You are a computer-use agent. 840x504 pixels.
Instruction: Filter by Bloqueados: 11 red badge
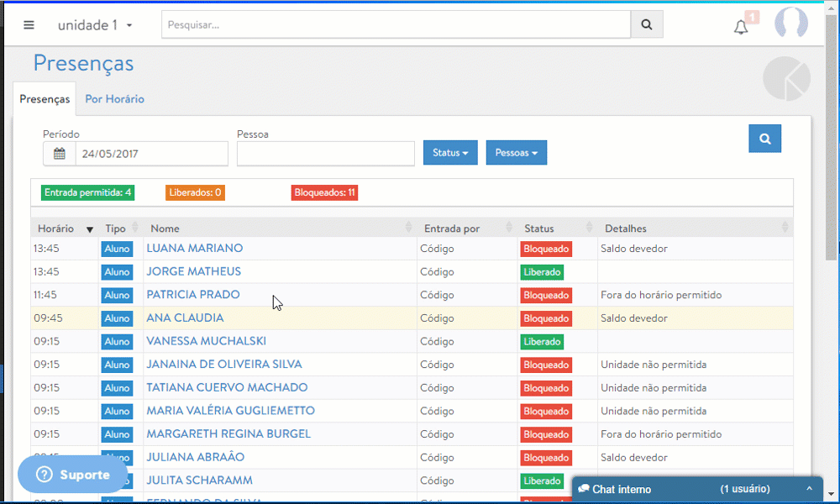324,193
